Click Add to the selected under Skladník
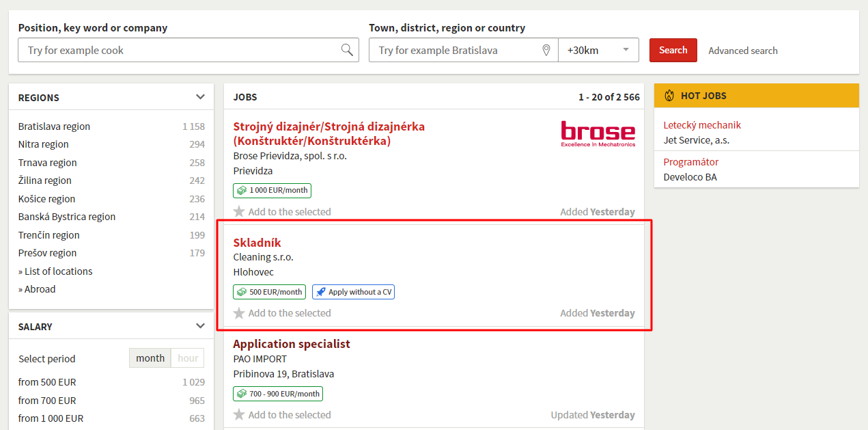This screenshot has width=868, height=430. (290, 313)
